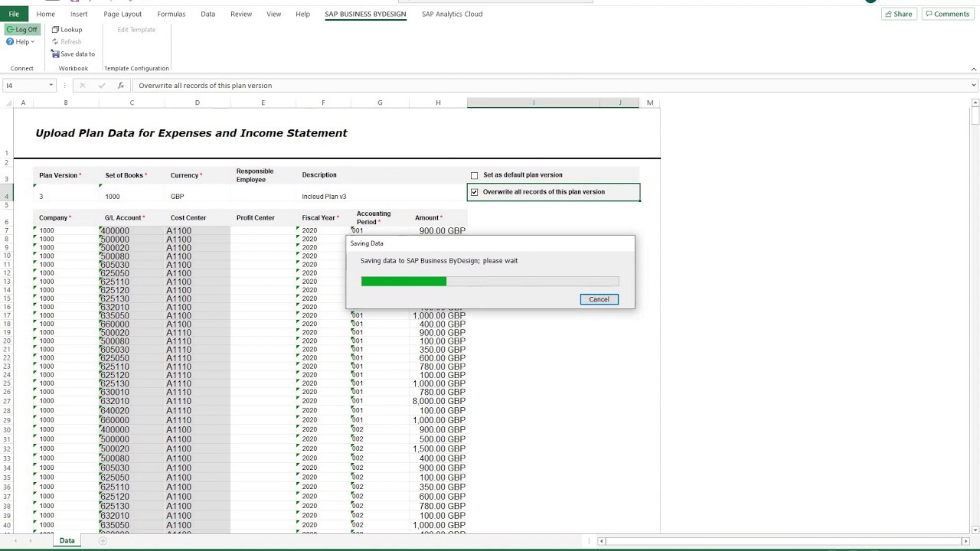Open the File tab
This screenshot has height=551, width=980.
14,14
